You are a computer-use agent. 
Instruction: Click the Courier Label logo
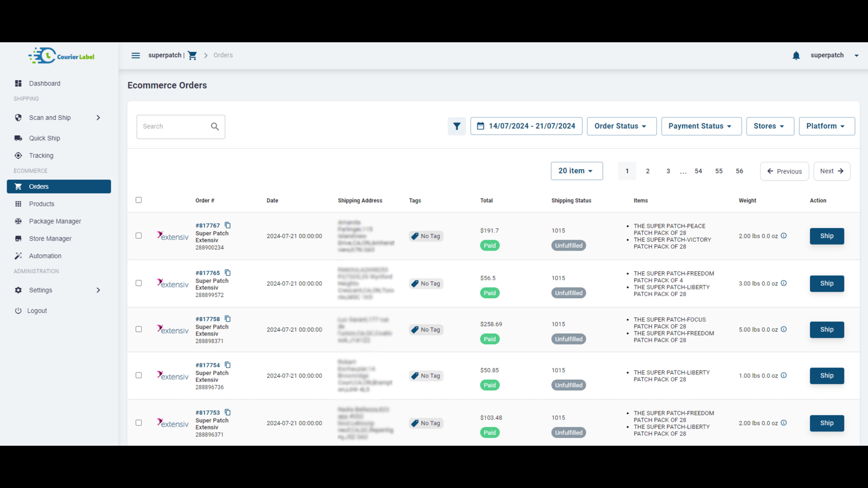pyautogui.click(x=61, y=56)
